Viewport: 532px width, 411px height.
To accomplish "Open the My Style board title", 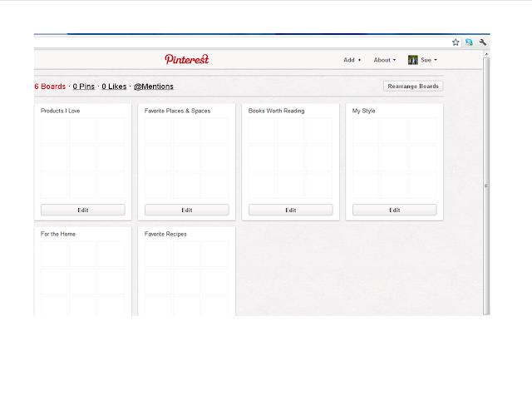I will tap(364, 111).
